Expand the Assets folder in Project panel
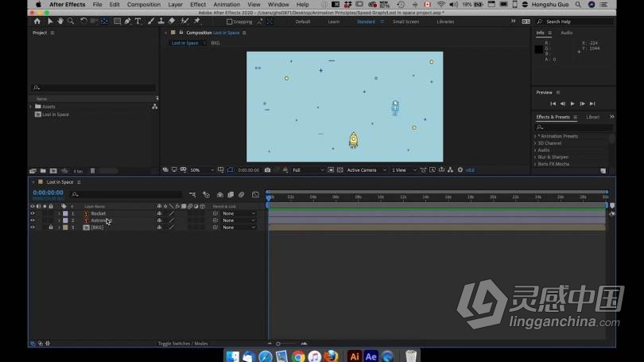The image size is (644, 362). pyautogui.click(x=31, y=107)
